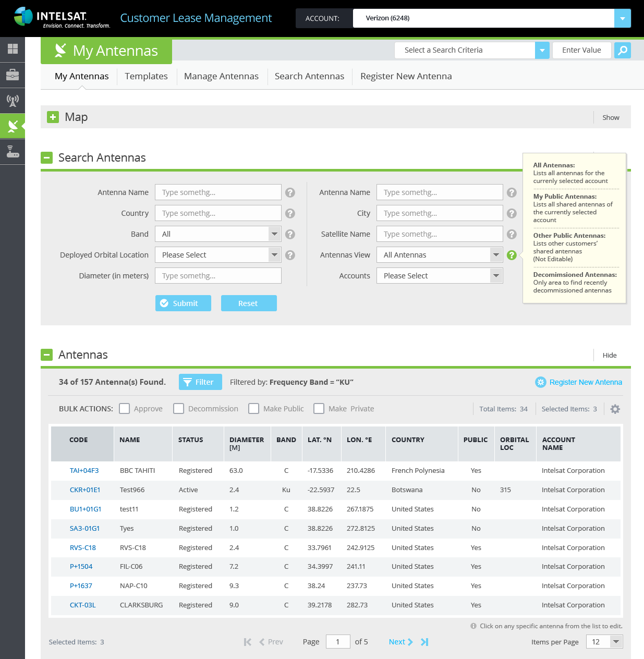Screen dimensions: 644x659
Task: Focus the Enter Value search field
Action: pyautogui.click(x=582, y=50)
